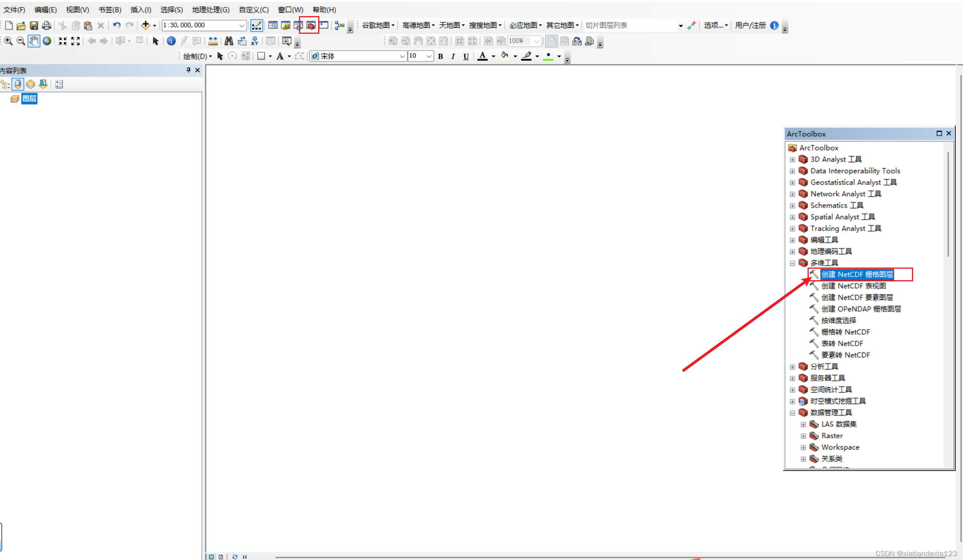Toggle List By Drawing Order view
The width and height of the screenshot is (963, 560).
(x=5, y=84)
